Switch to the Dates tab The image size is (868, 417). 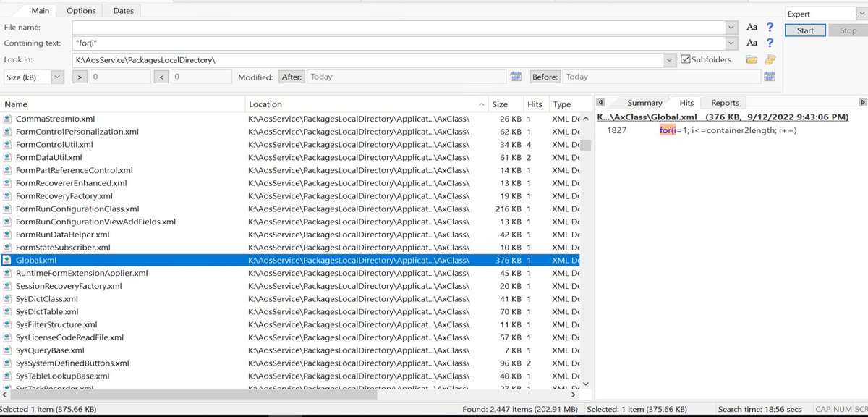click(124, 11)
